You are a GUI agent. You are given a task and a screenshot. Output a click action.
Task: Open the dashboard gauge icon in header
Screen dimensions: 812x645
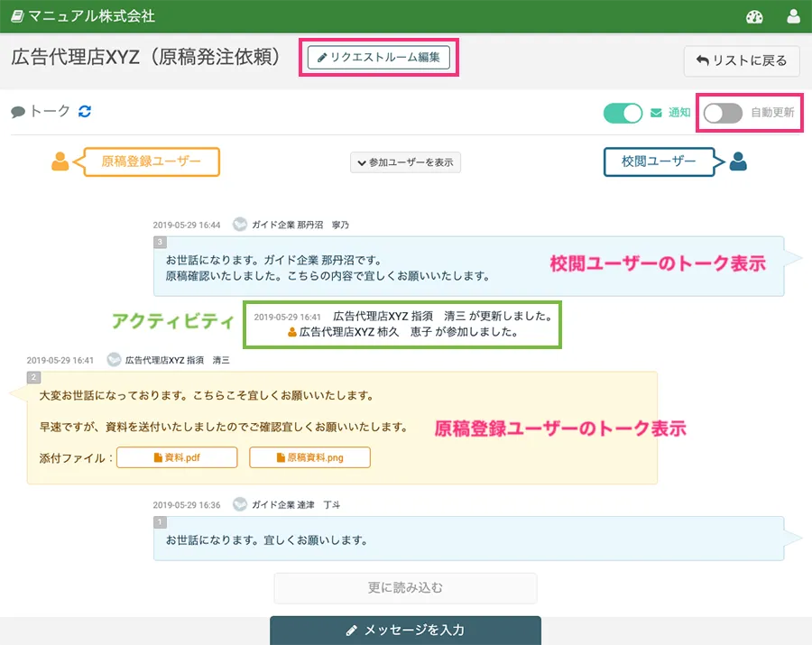click(754, 16)
